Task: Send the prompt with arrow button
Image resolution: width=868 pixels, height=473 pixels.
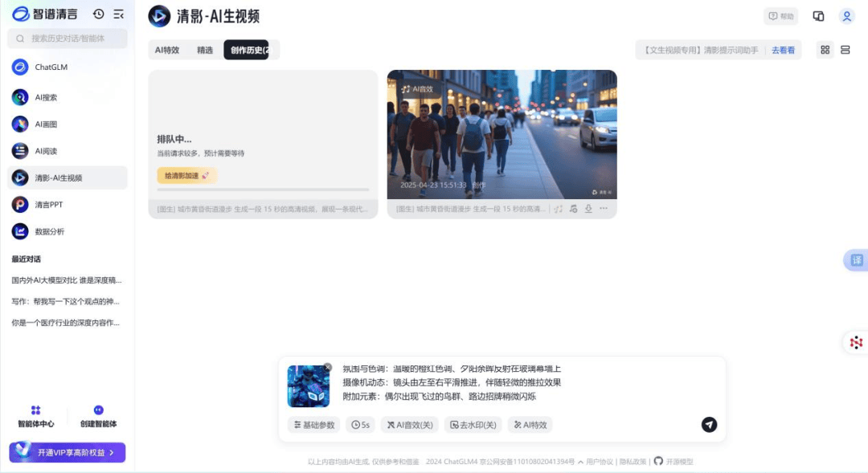Action: pos(709,424)
